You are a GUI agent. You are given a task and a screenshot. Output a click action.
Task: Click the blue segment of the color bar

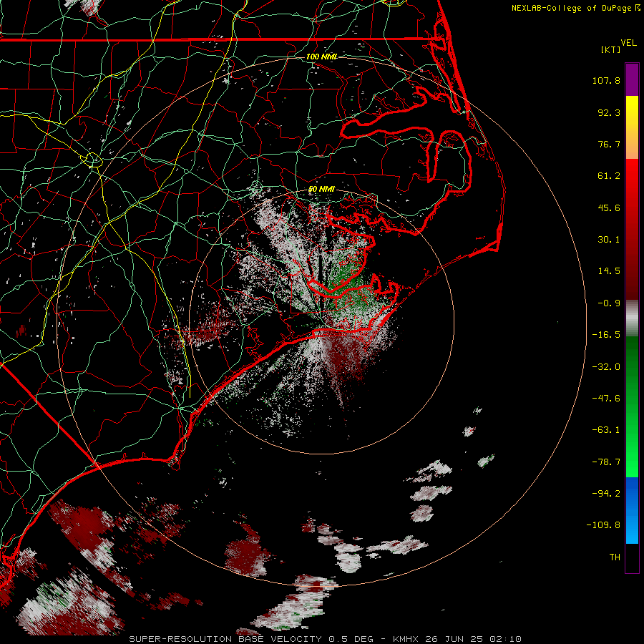[x=632, y=510]
